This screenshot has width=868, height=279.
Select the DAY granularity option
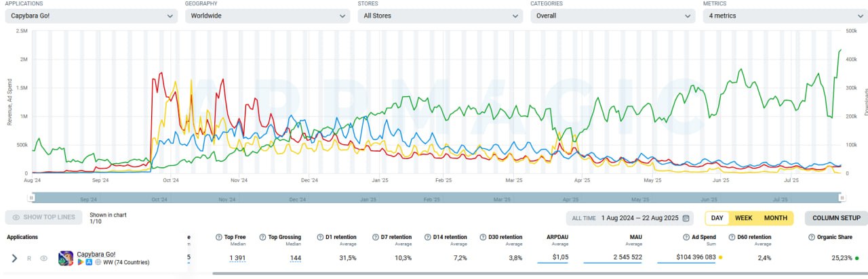(717, 218)
